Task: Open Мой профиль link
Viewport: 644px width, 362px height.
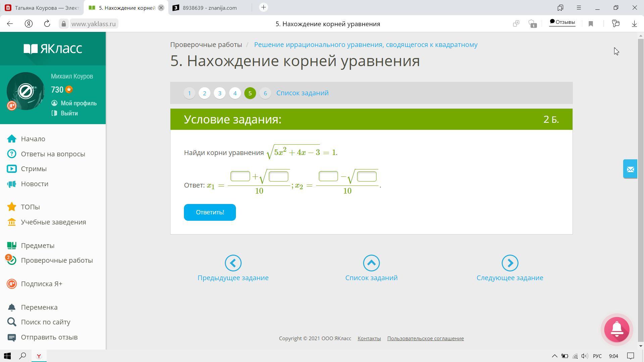Action: pyautogui.click(x=79, y=103)
